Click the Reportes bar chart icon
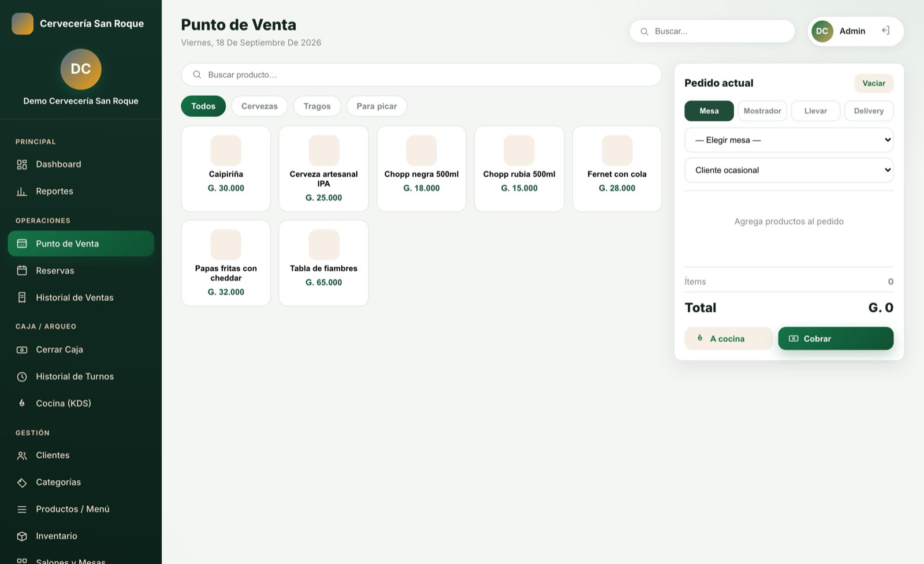 point(22,192)
